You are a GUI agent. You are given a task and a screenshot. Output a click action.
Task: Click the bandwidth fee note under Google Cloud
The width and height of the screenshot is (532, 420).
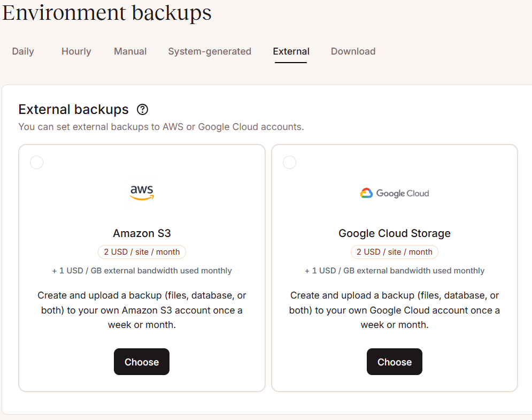pyautogui.click(x=395, y=271)
